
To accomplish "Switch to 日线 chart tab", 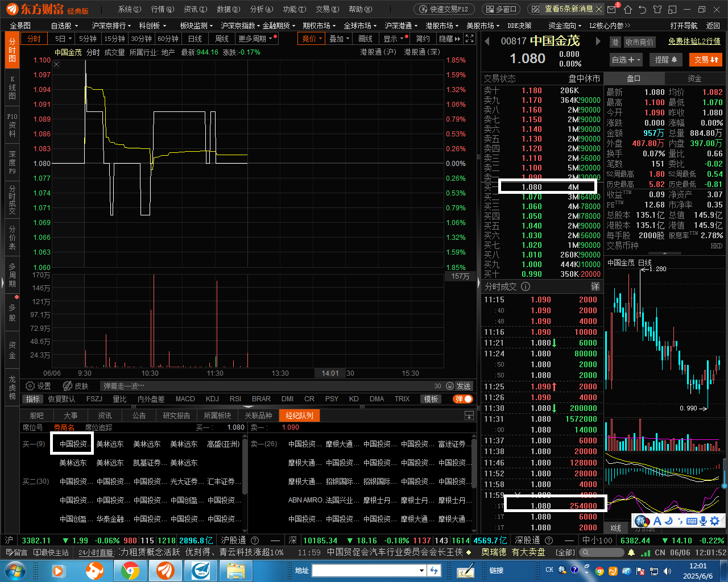I will tap(195, 39).
